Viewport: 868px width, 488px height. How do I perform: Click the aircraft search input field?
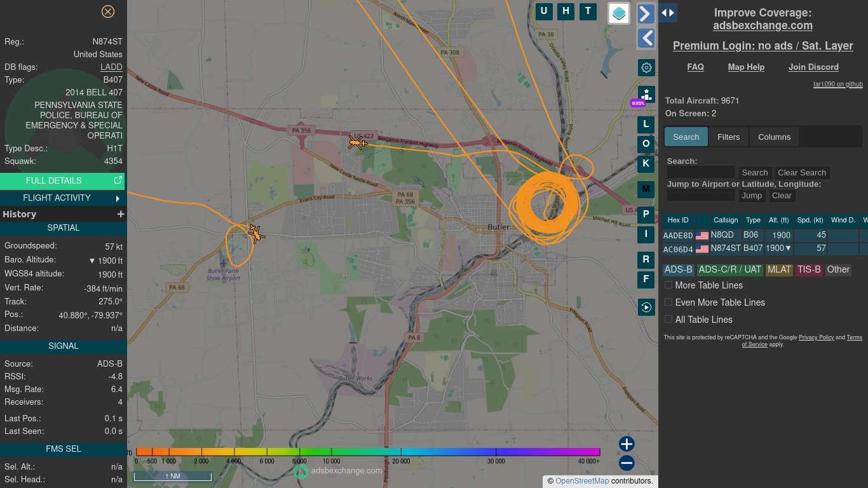701,172
